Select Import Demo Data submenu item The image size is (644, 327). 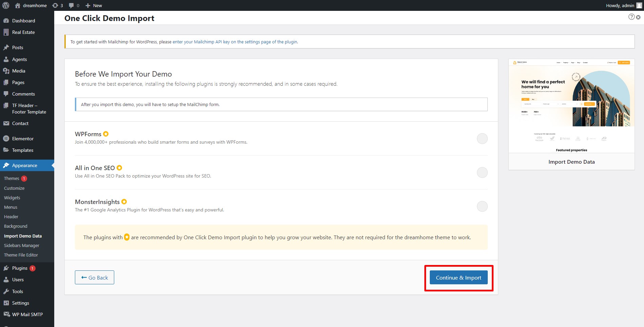(23, 236)
